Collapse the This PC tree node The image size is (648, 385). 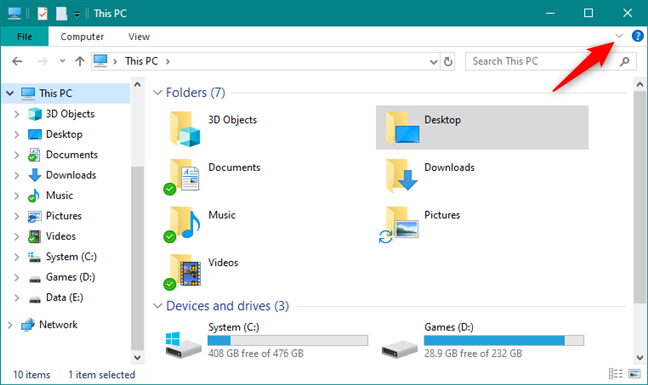[10, 93]
